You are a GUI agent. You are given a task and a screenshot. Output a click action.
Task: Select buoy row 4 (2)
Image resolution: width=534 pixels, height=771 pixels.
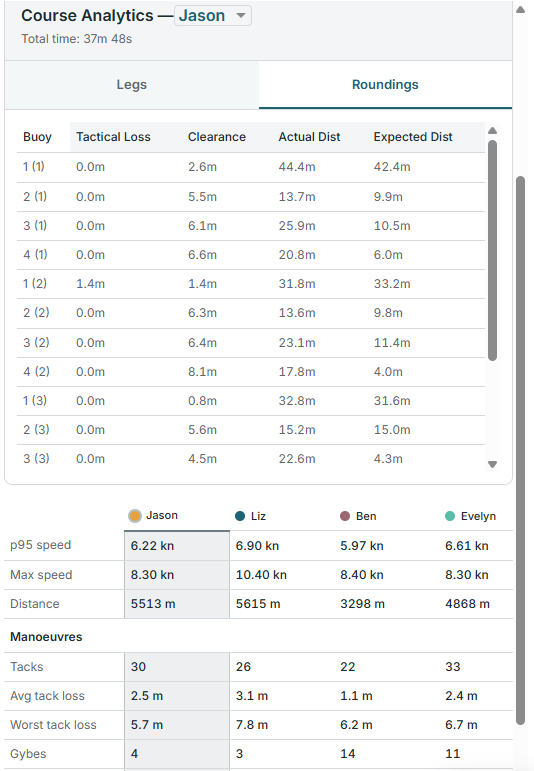pos(251,372)
